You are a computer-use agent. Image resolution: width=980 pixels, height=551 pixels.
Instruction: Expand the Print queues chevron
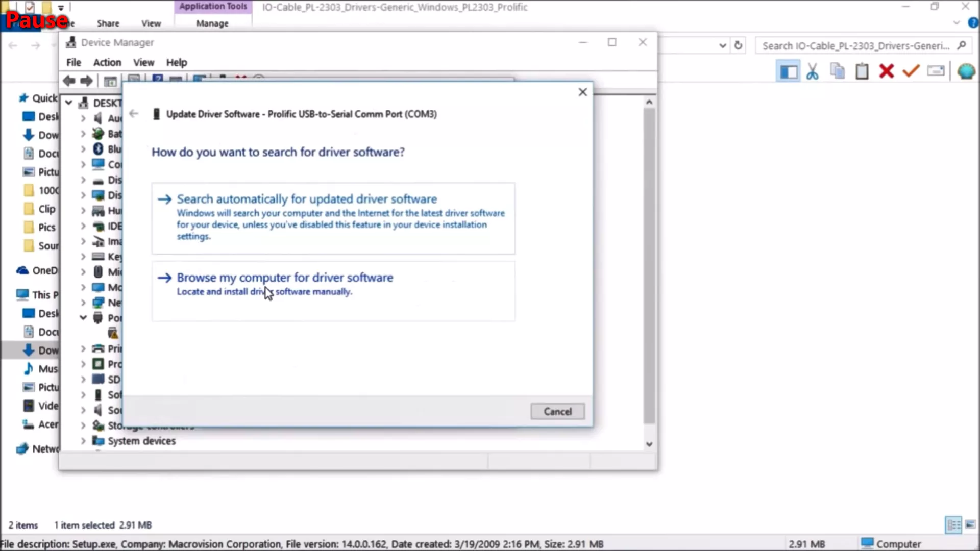83,348
